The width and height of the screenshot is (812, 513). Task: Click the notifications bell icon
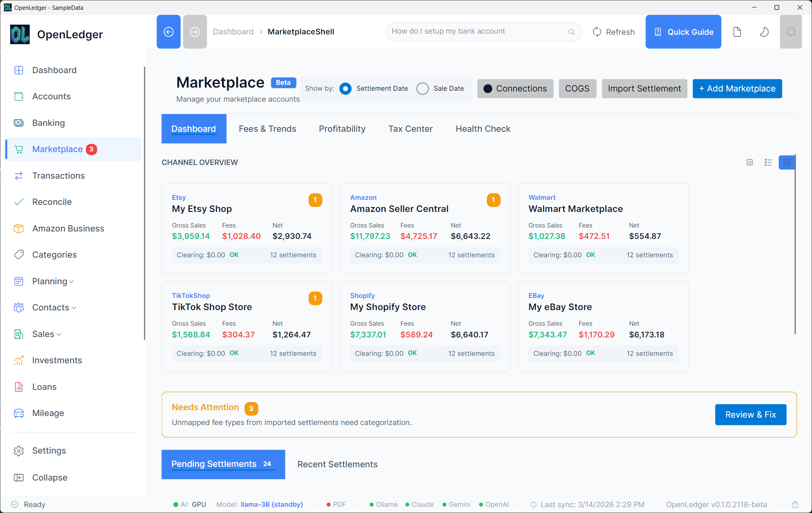pyautogui.click(x=791, y=32)
